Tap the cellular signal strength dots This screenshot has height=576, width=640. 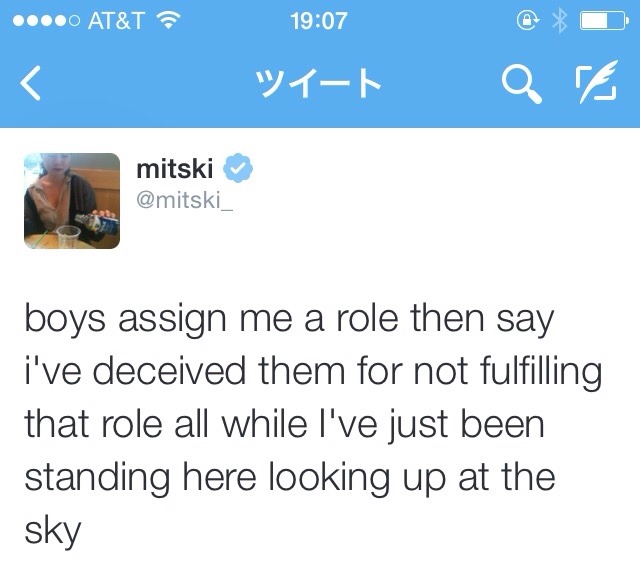40,21
